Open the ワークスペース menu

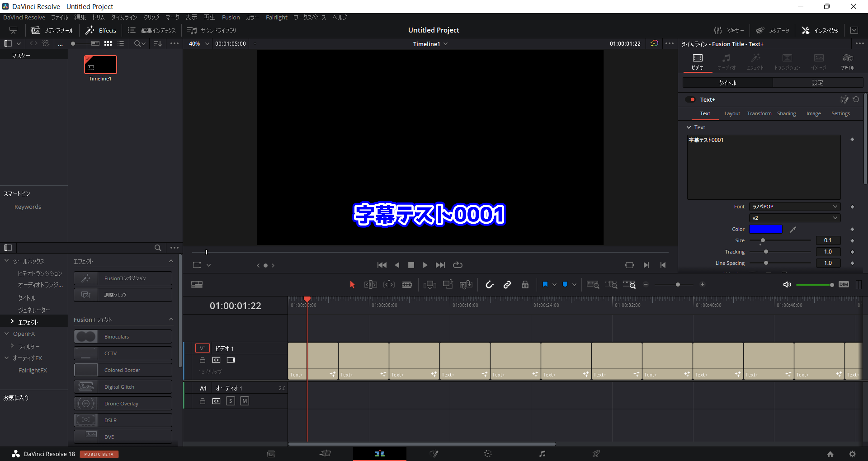[310, 18]
